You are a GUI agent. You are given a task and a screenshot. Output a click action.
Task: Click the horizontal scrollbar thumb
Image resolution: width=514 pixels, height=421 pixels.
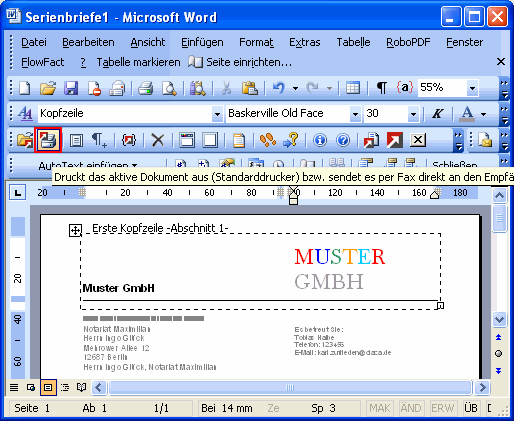[290, 388]
